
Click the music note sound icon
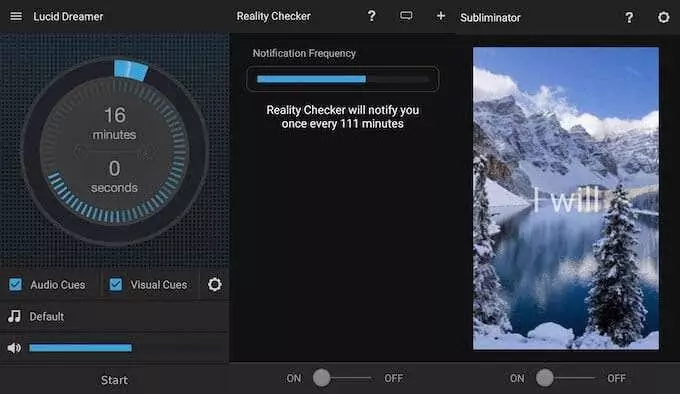(14, 316)
